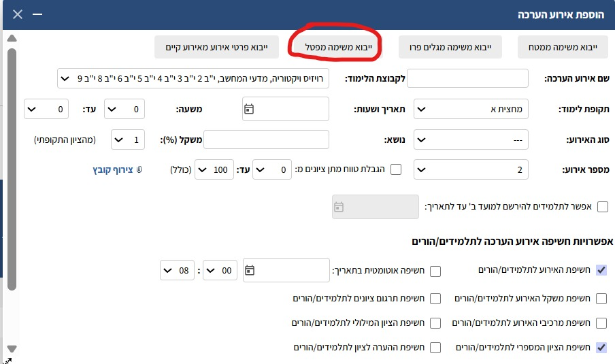Click the resize handle at dialog corner

pos(7,361)
